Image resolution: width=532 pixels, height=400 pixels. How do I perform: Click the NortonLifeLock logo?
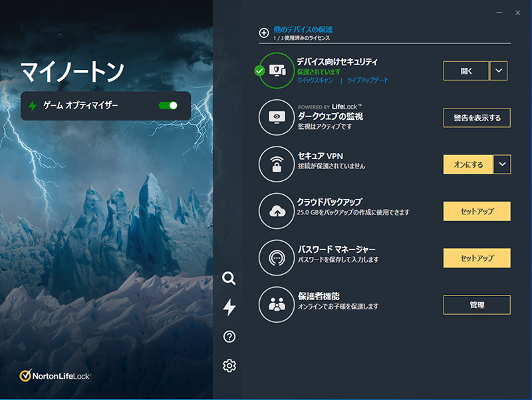pyautogui.click(x=55, y=376)
